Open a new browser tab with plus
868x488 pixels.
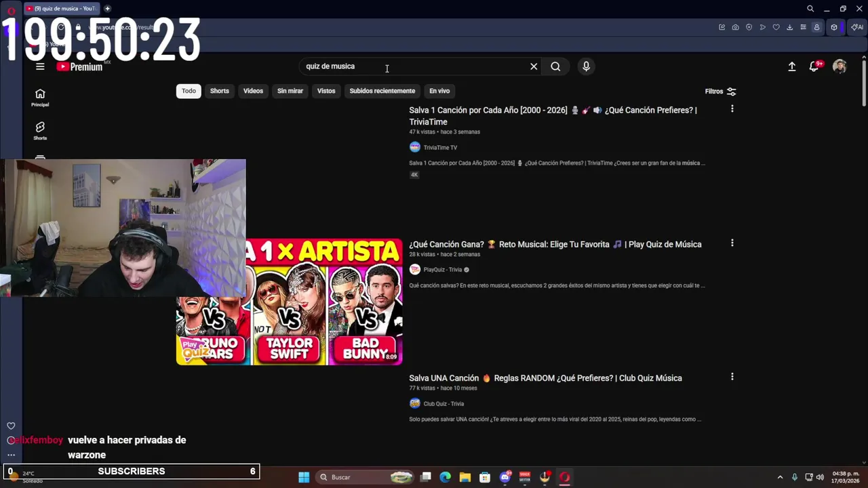[107, 8]
